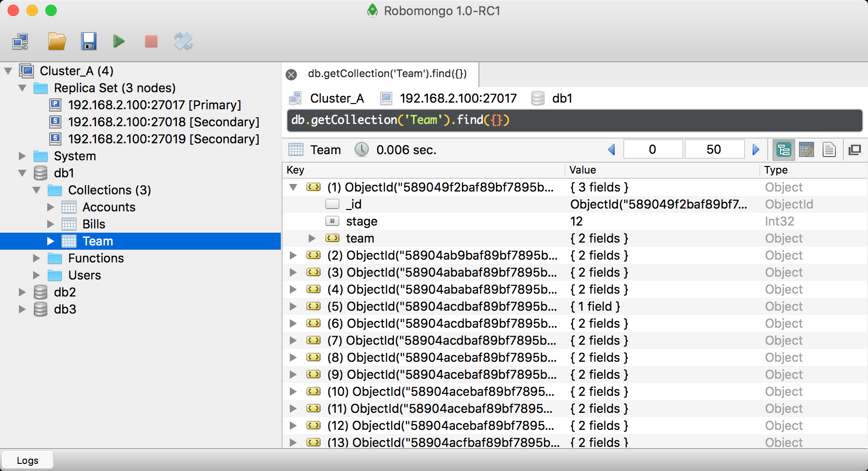Expand document (5) with 1 field

click(292, 306)
